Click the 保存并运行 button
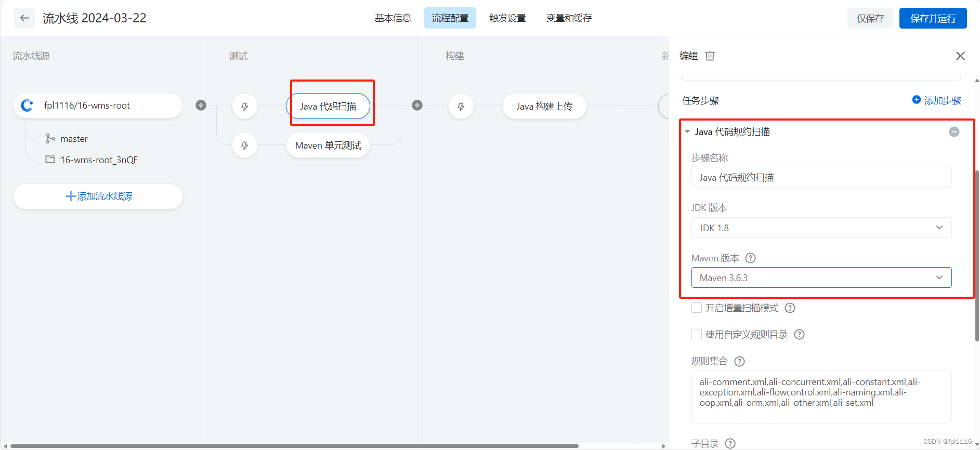Viewport: 980px width, 450px height. coord(933,18)
